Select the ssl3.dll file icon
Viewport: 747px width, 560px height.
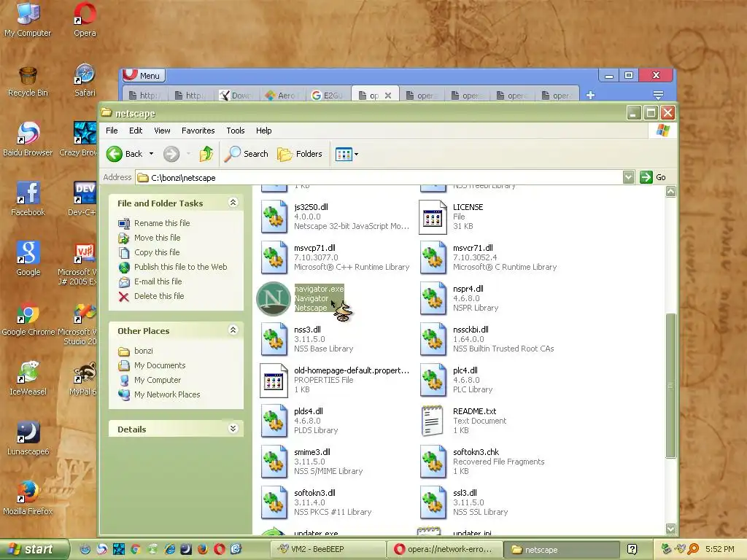click(433, 503)
